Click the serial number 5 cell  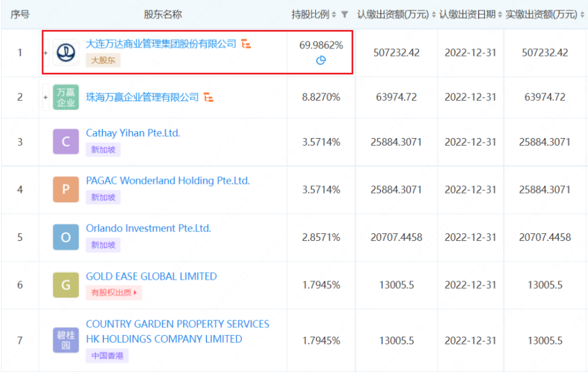(x=20, y=237)
